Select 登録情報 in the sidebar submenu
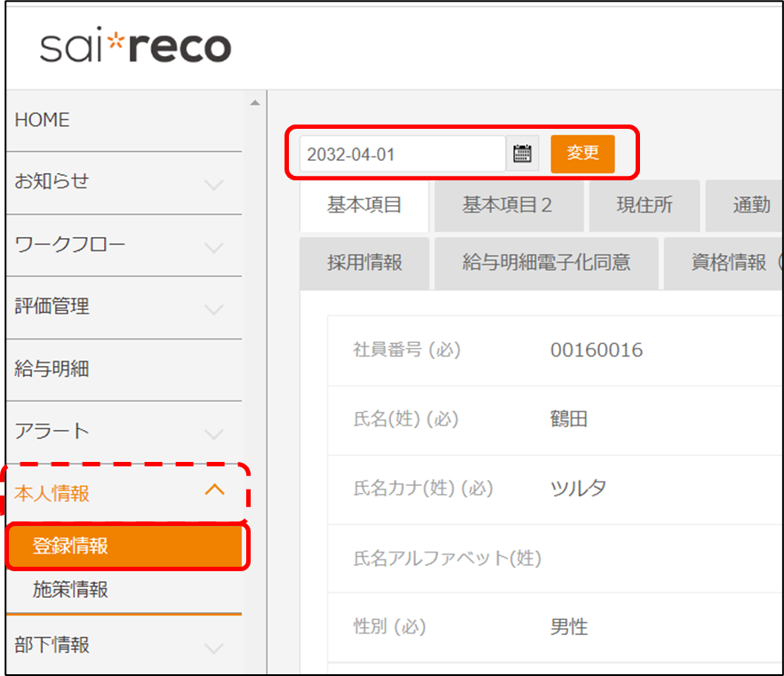Image resolution: width=784 pixels, height=676 pixels. 71,545
